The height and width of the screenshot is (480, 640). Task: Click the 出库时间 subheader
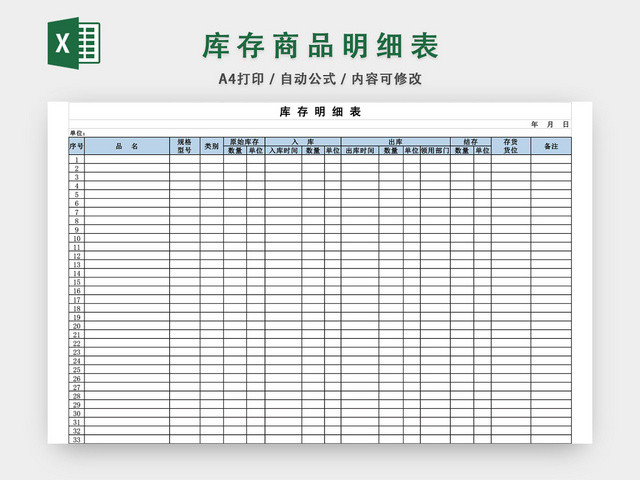coord(360,150)
